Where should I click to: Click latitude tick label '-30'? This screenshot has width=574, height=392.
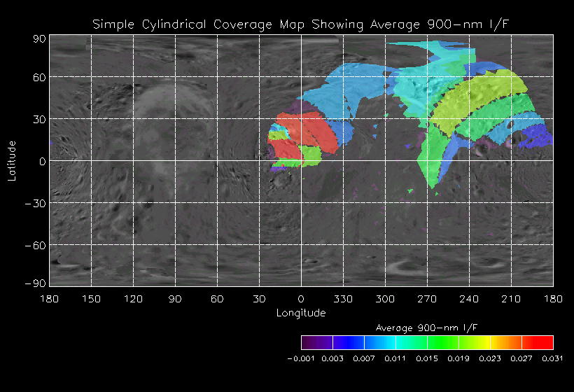pyautogui.click(x=35, y=203)
